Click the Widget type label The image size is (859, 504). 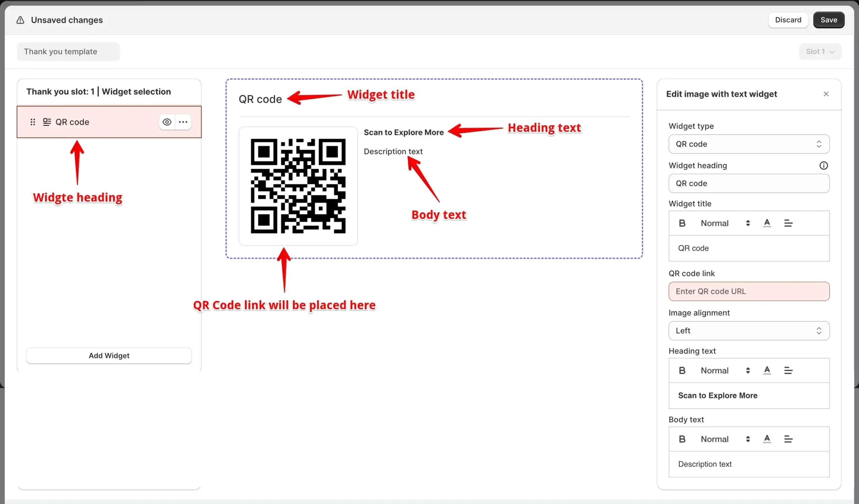tap(691, 126)
